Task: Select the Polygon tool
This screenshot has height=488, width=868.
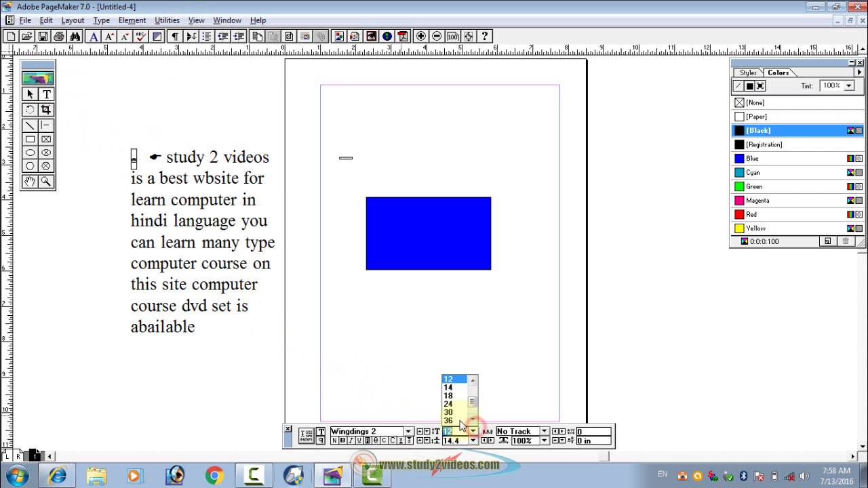Action: pos(30,166)
